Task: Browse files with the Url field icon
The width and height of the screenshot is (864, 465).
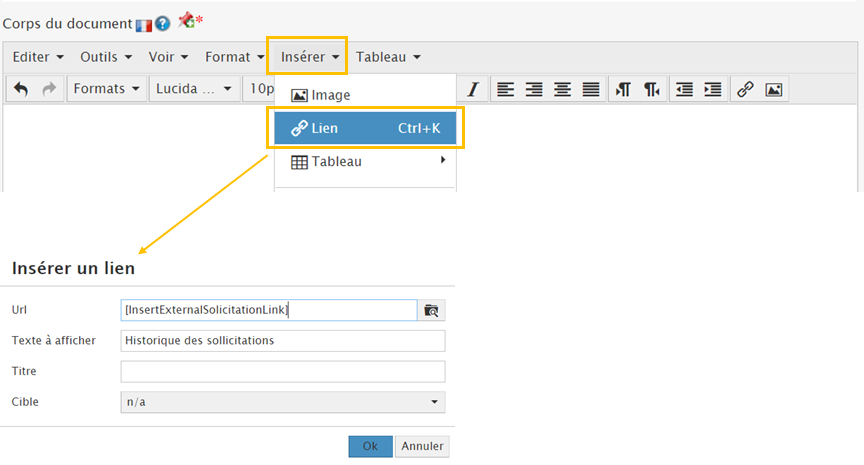Action: pos(431,311)
